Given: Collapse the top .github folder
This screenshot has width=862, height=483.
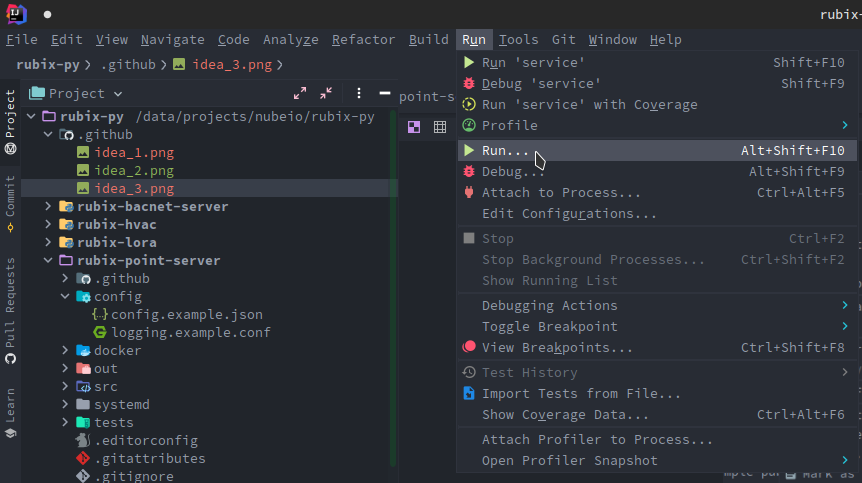Looking at the screenshot, I should coord(48,134).
